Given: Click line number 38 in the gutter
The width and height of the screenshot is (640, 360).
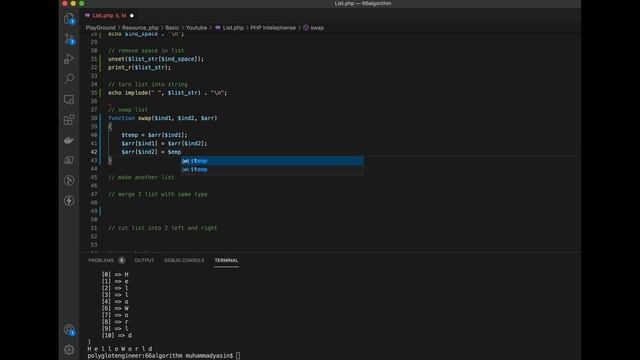Looking at the screenshot, I should [94, 118].
